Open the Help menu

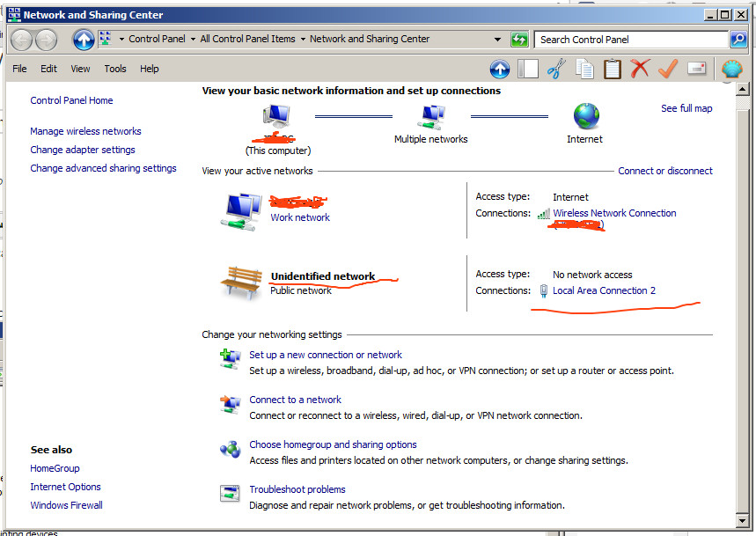(149, 69)
